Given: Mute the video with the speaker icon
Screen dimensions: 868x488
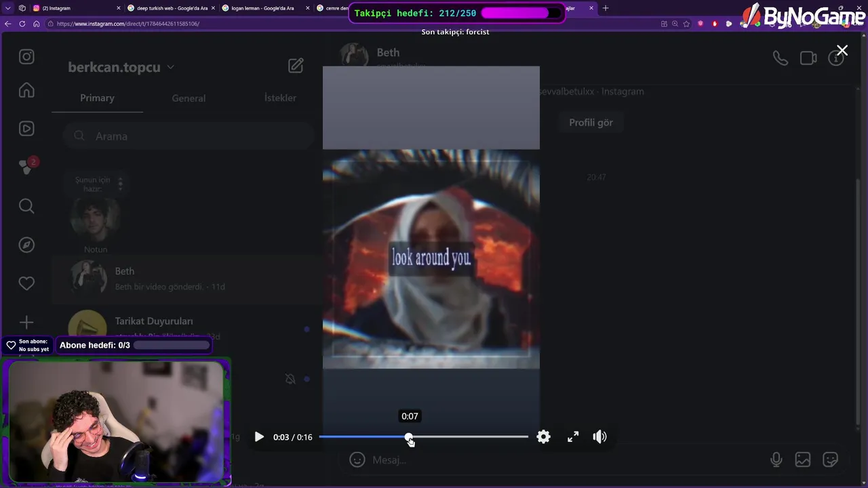Looking at the screenshot, I should (599, 437).
